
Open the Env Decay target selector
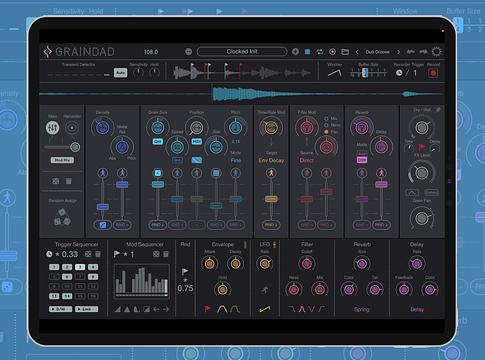pyautogui.click(x=271, y=161)
